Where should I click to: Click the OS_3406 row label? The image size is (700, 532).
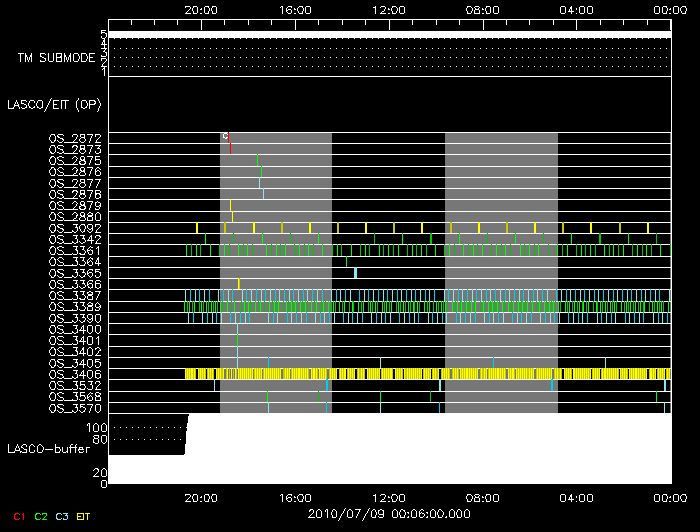click(75, 374)
